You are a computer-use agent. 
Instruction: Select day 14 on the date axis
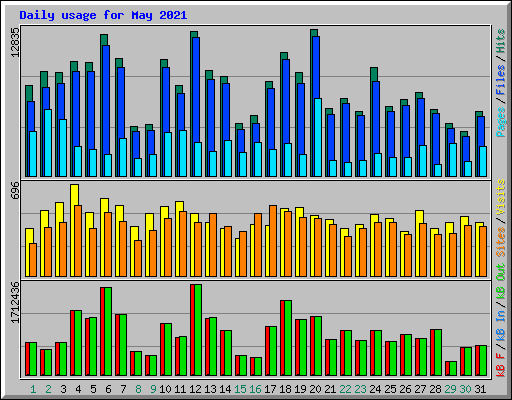coord(225,389)
